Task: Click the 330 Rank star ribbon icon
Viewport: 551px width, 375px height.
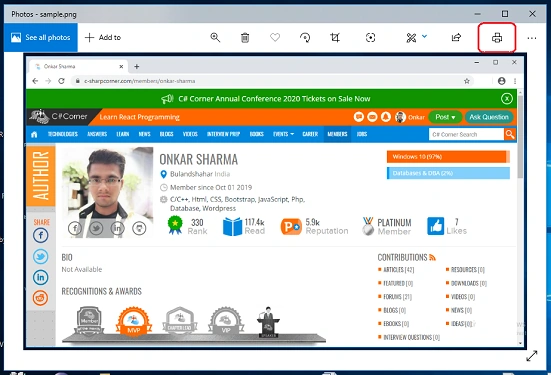Action: click(175, 225)
